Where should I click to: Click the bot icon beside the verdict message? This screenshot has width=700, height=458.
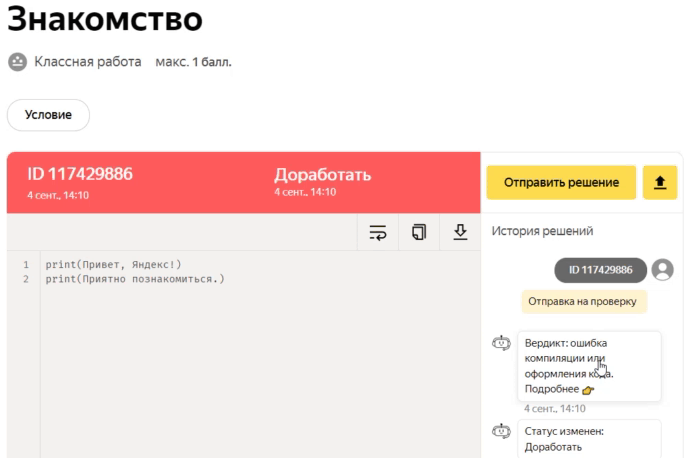pos(500,343)
